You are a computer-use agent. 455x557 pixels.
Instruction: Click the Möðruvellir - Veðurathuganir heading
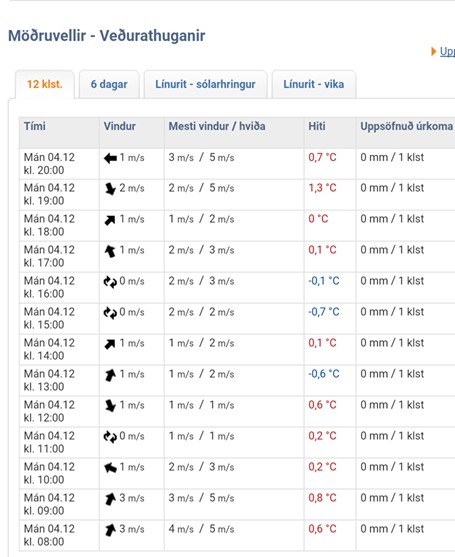point(107,36)
